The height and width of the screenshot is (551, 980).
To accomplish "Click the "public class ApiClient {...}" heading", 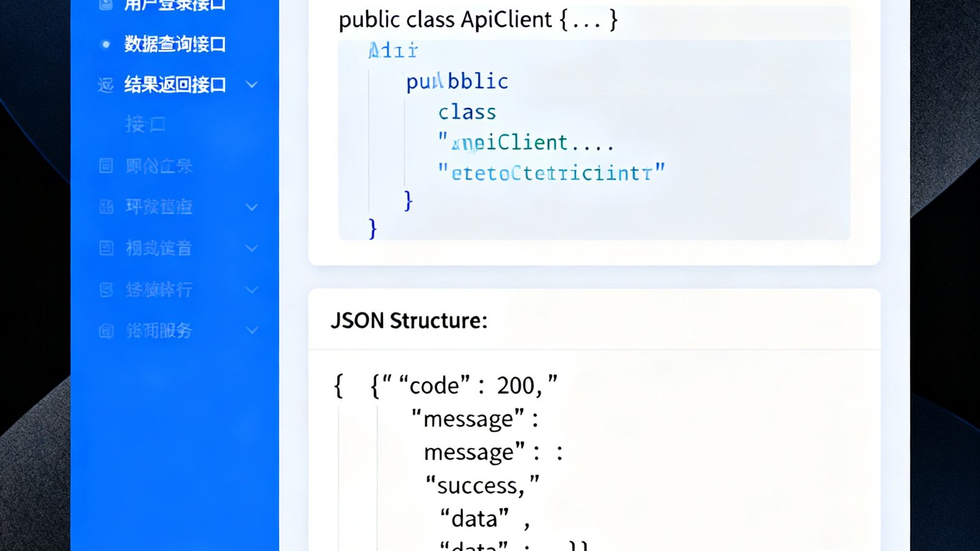I will pyautogui.click(x=478, y=20).
